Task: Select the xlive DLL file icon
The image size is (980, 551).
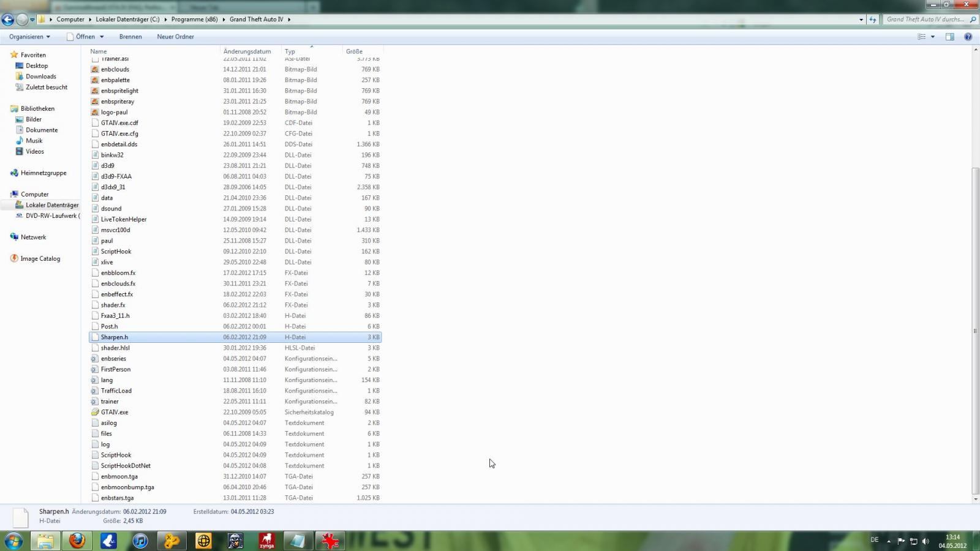Action: point(95,262)
